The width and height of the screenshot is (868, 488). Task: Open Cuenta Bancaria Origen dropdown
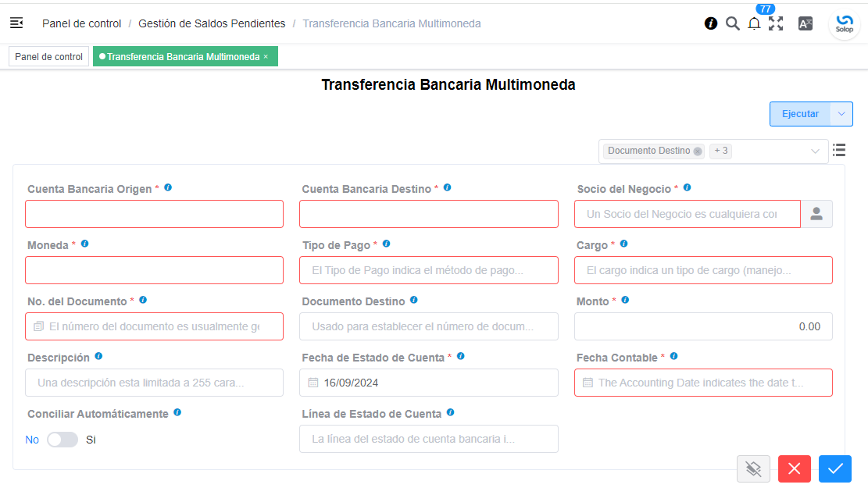pos(154,214)
